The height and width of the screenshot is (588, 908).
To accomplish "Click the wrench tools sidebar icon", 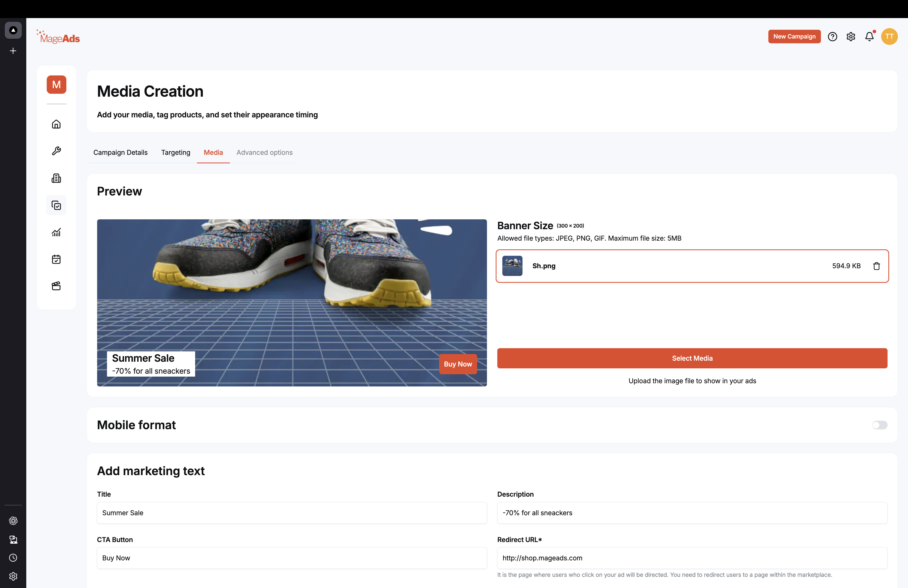I will [x=56, y=151].
